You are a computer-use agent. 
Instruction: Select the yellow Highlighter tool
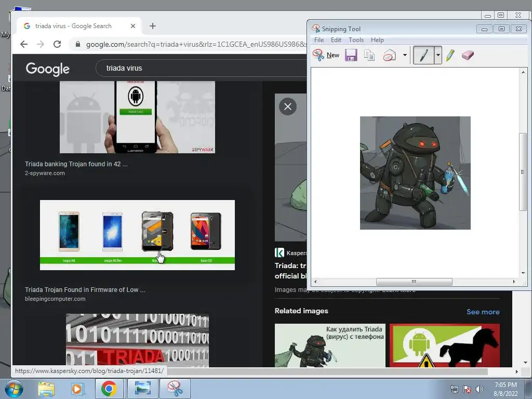[x=450, y=55]
